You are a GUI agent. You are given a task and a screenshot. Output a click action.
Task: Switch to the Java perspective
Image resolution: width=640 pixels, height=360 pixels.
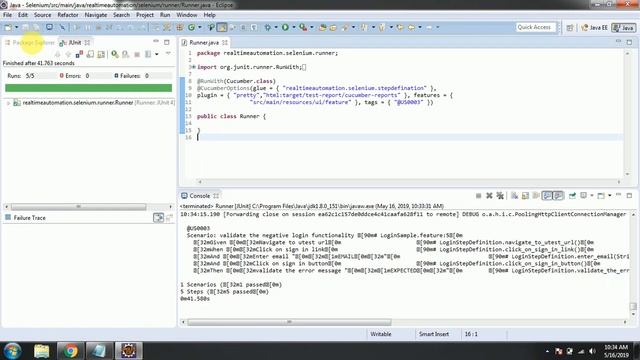coord(624,28)
